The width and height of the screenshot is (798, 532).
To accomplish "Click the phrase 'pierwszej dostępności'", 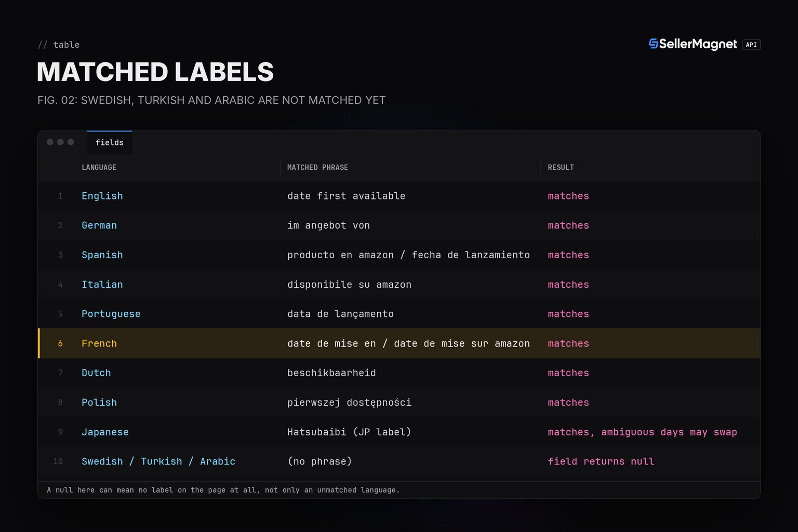I will (x=350, y=403).
